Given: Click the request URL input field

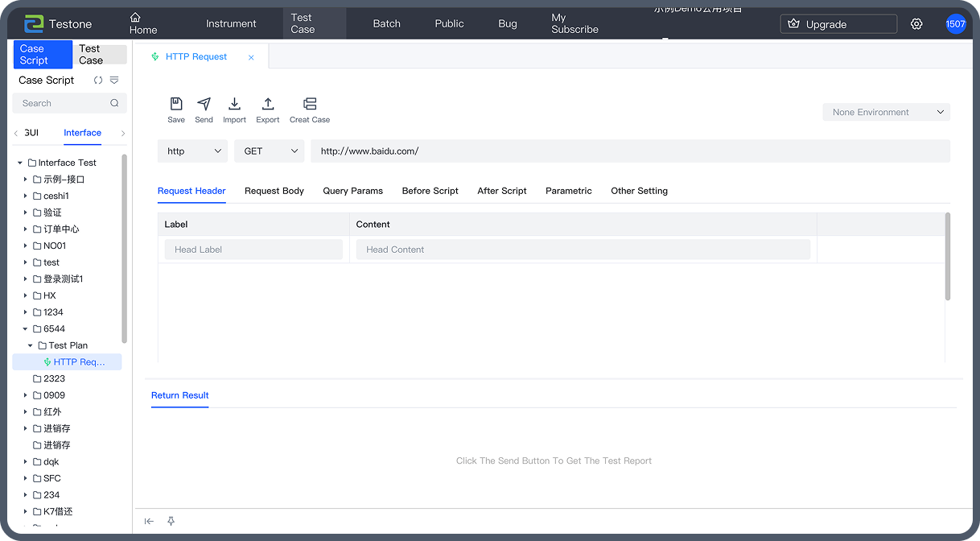Looking at the screenshot, I should click(x=629, y=151).
